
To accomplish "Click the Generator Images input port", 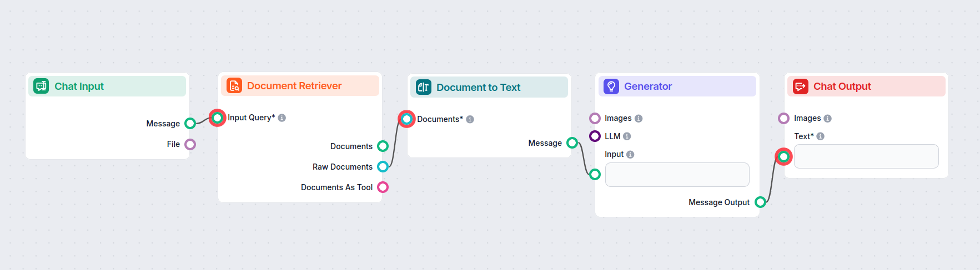I will pos(595,118).
